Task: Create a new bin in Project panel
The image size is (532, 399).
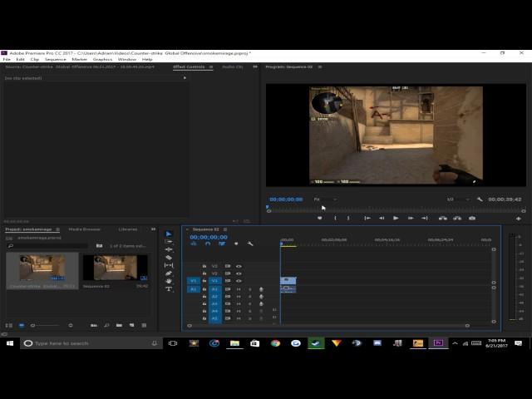Action: pos(119,325)
